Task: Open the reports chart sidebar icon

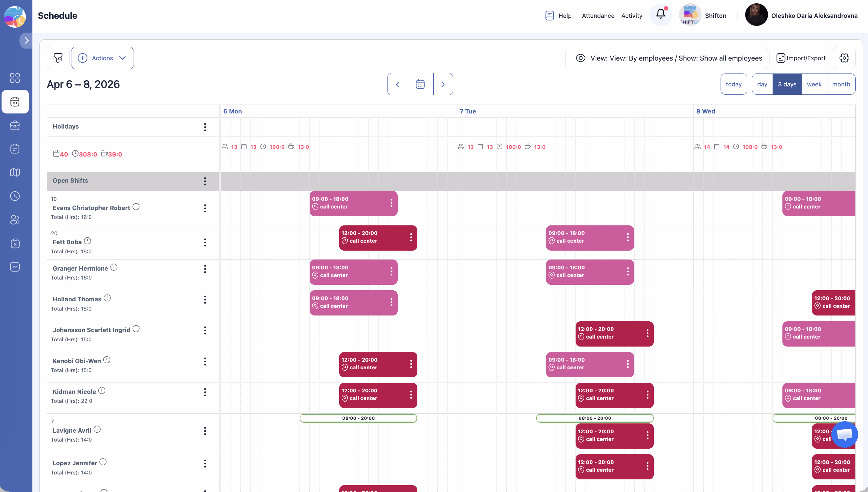Action: pyautogui.click(x=15, y=267)
